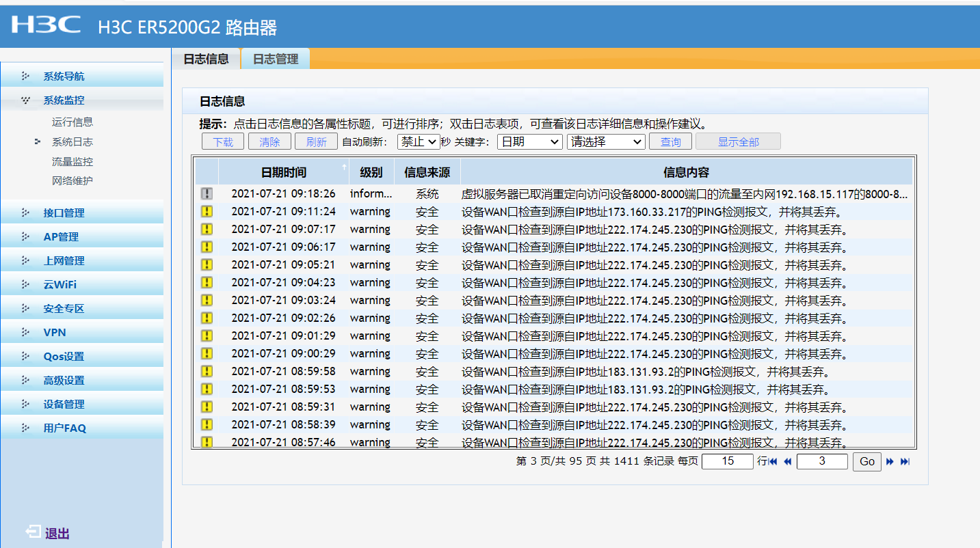Image resolution: width=980 pixels, height=548 pixels.
Task: Click the truncated 'inform...' level cell
Action: [x=371, y=194]
